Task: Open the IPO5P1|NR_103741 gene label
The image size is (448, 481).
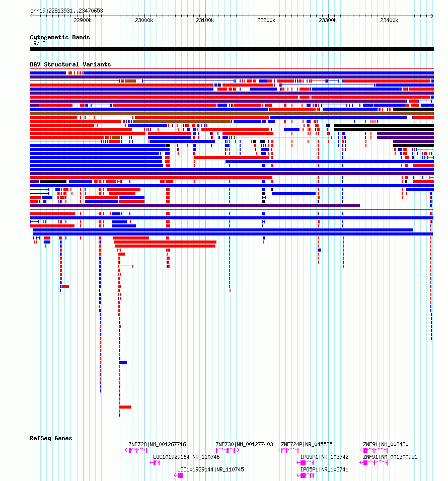Action: (325, 469)
